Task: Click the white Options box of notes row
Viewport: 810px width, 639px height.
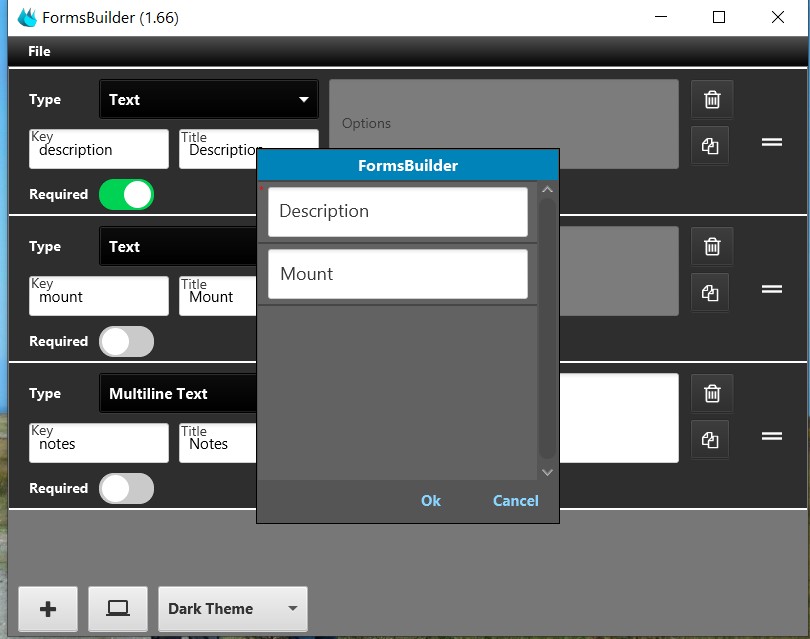Action: click(x=619, y=418)
